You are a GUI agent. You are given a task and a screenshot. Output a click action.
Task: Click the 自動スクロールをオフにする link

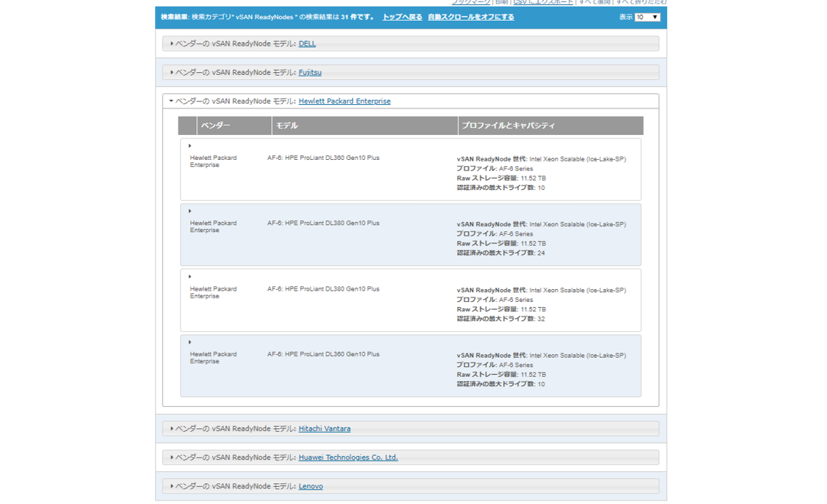pos(471,17)
